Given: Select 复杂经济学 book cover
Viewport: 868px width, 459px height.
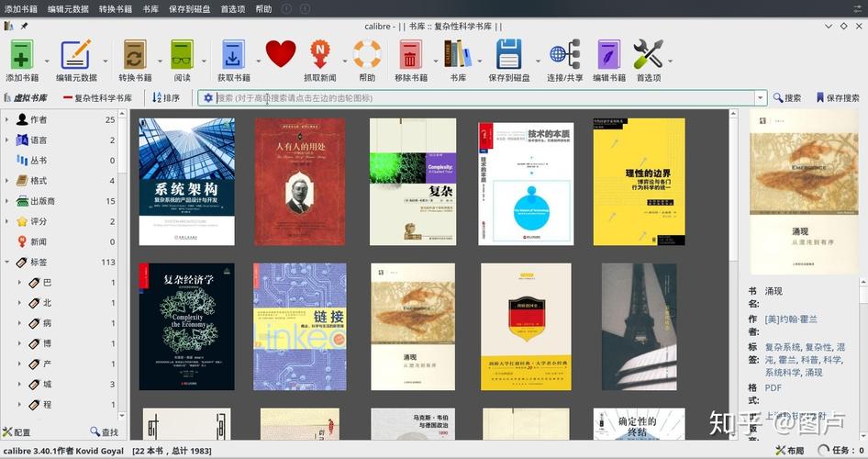Looking at the screenshot, I should (186, 327).
